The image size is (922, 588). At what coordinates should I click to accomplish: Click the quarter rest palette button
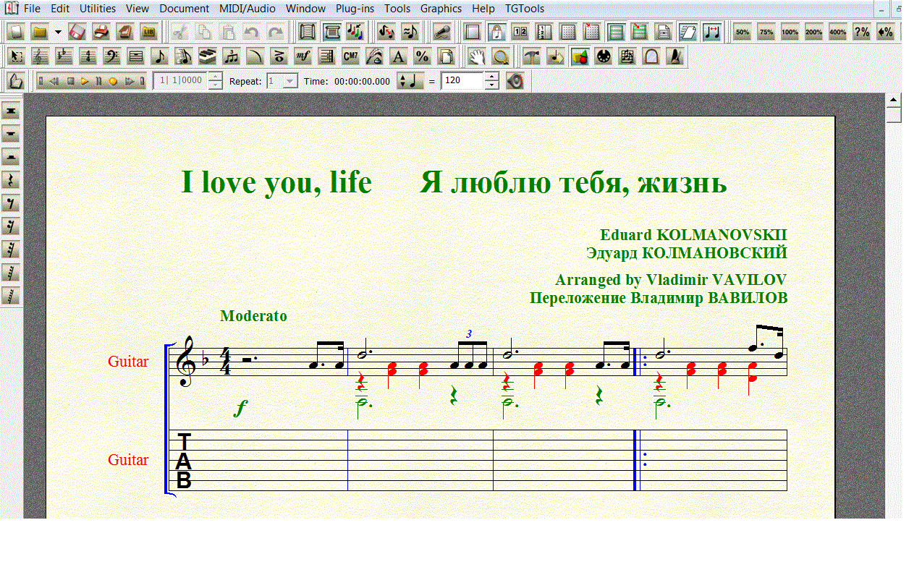point(11,179)
